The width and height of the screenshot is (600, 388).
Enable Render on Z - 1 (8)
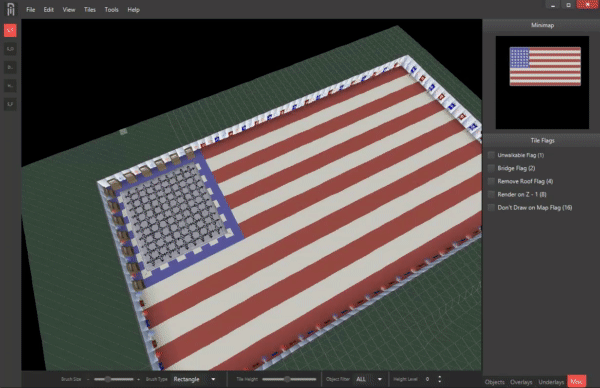point(491,194)
